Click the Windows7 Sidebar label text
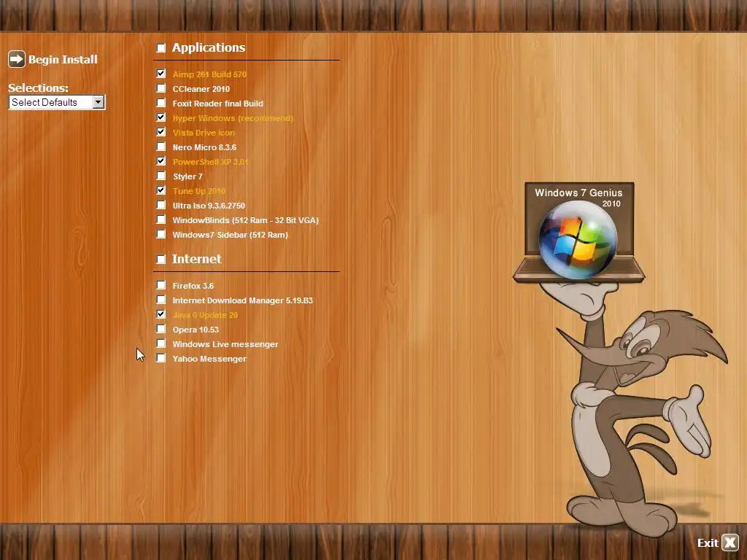Image resolution: width=747 pixels, height=560 pixels. (x=230, y=235)
